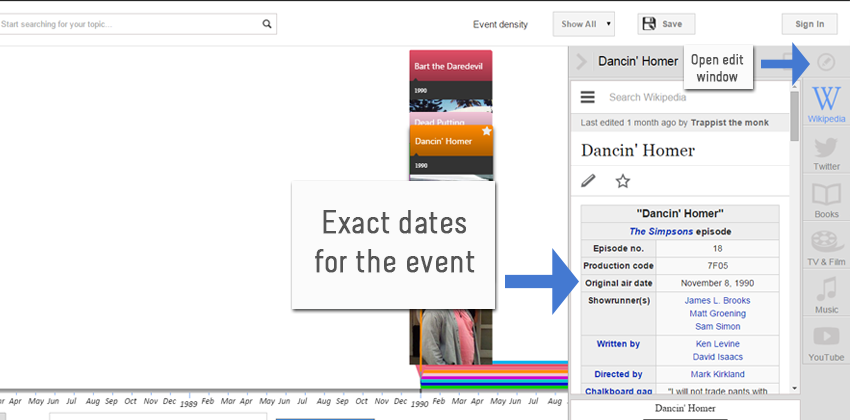Open Matt Groening link

717,313
